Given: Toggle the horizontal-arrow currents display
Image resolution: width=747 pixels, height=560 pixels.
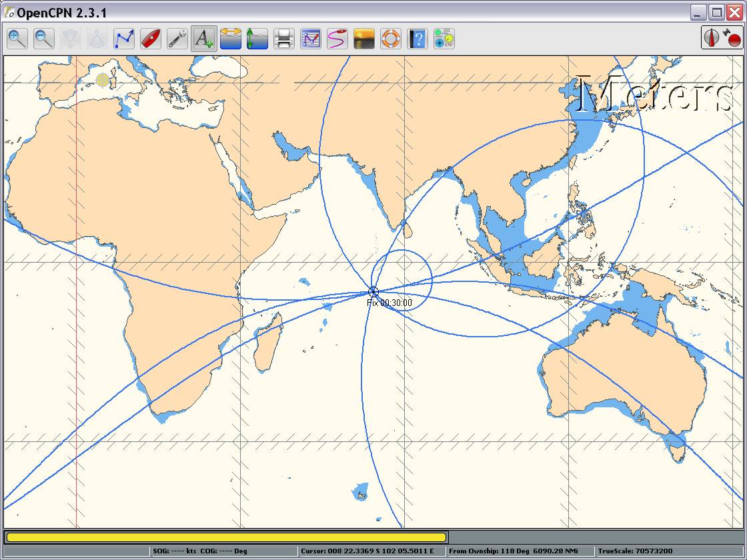Looking at the screenshot, I should tap(231, 39).
